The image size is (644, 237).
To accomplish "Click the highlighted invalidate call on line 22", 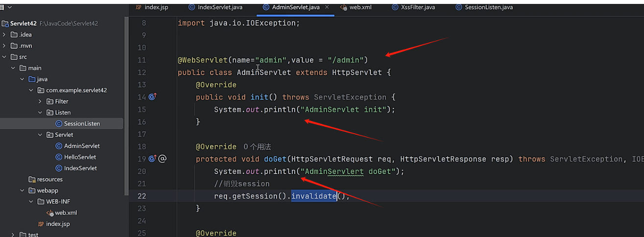I will coord(313,196).
